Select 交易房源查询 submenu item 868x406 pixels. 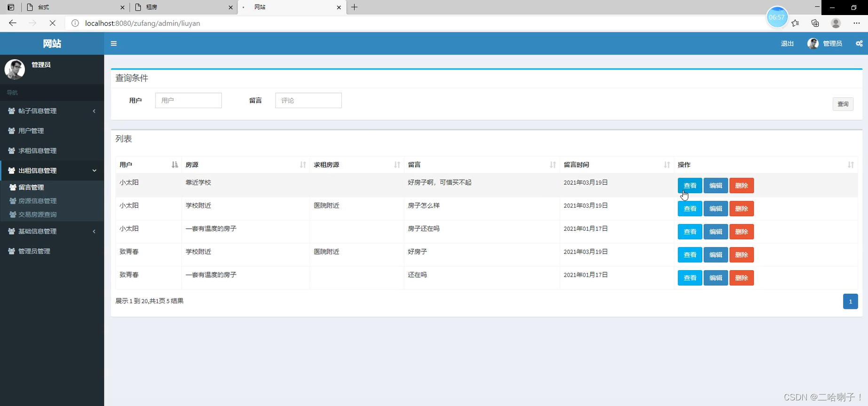52,214
